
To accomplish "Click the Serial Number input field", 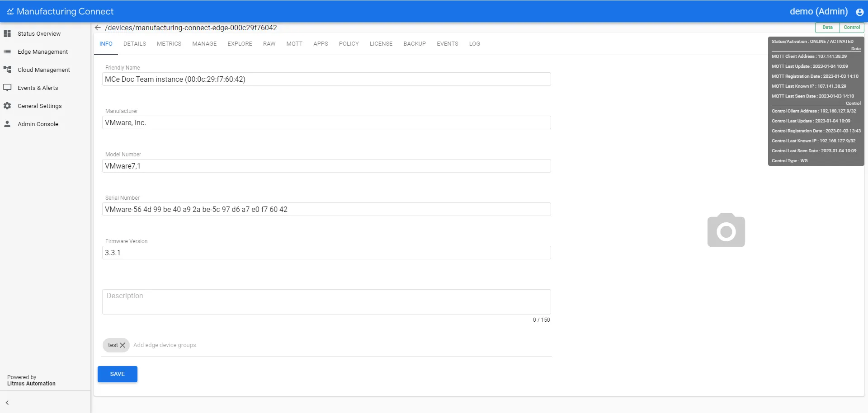I will (x=326, y=209).
